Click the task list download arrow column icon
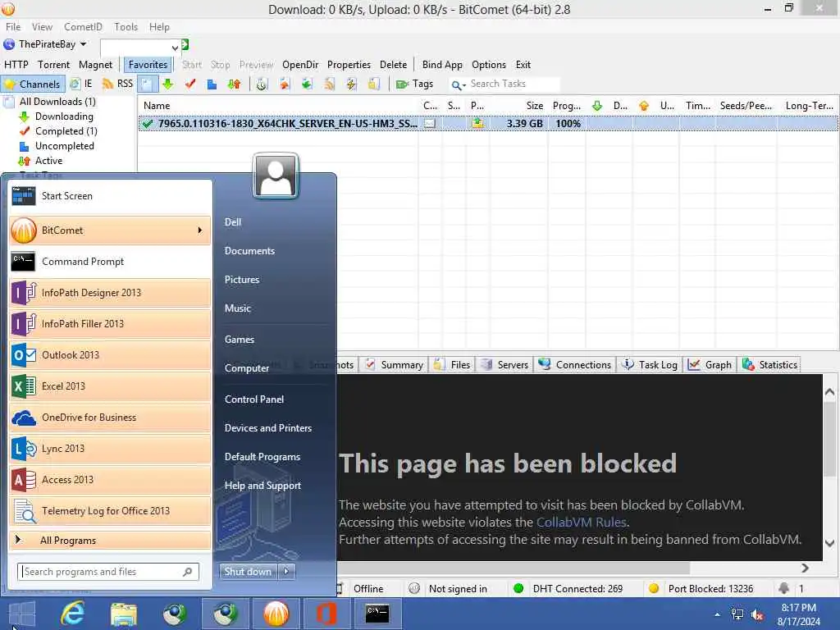This screenshot has width=840, height=630. 597,106
